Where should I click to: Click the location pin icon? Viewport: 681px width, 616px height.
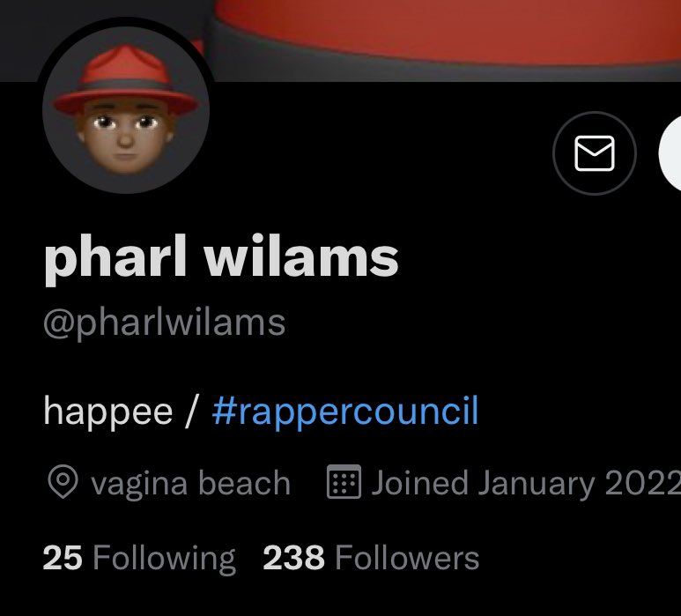point(63,482)
